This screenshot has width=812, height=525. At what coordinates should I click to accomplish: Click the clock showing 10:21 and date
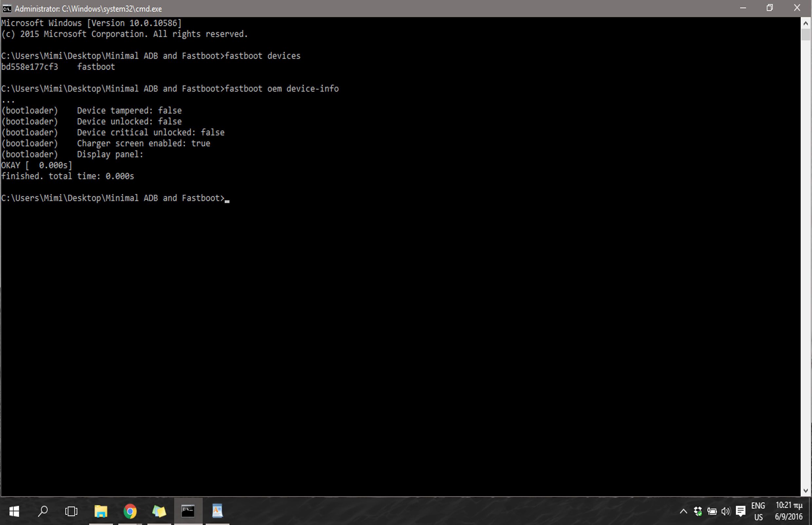click(x=788, y=511)
